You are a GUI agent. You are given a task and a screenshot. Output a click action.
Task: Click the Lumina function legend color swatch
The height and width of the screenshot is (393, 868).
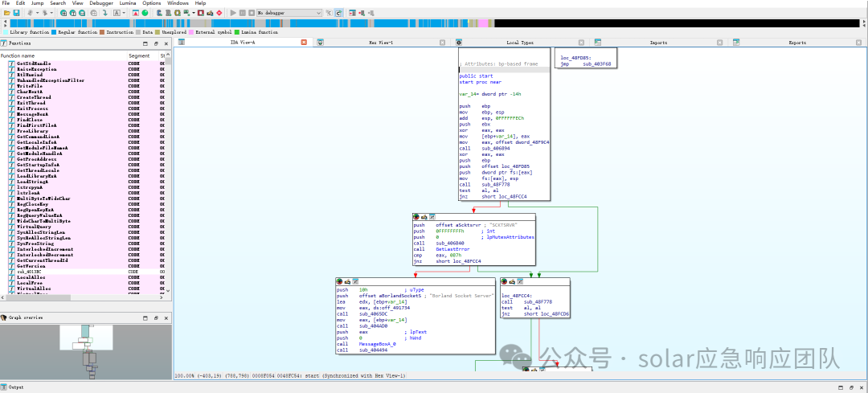tap(237, 33)
